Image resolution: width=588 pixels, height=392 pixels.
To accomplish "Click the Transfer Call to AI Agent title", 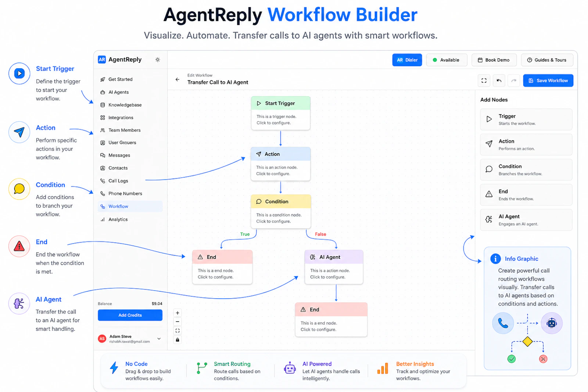I will 218,82.
